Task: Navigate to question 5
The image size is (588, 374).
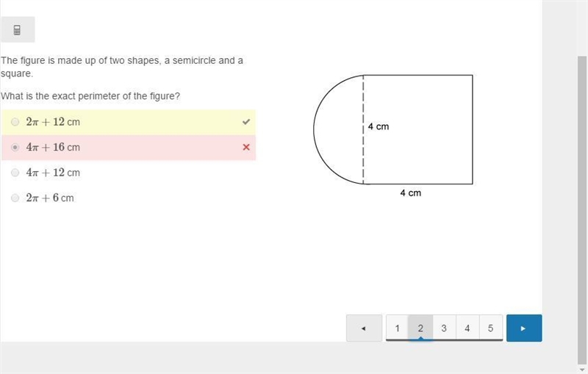Action: pos(490,328)
